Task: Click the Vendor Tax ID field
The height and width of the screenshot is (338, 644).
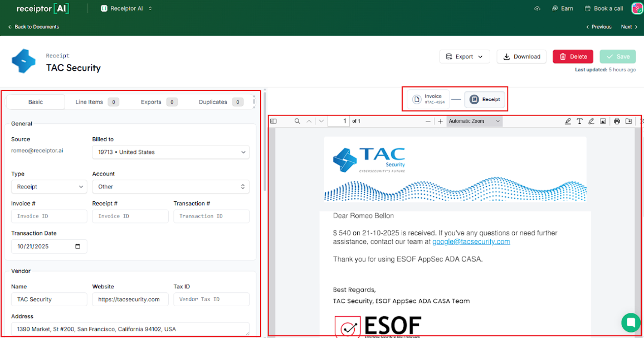Action: coord(212,300)
